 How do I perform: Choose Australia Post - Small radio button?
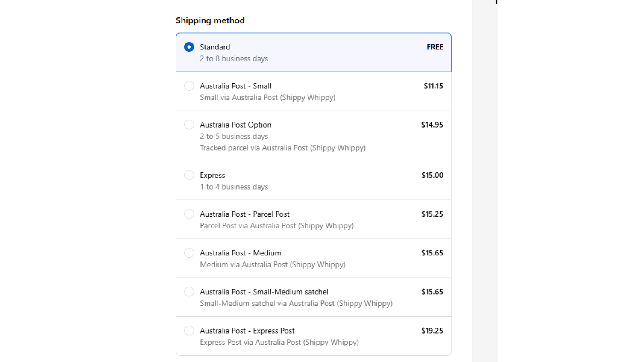point(189,86)
